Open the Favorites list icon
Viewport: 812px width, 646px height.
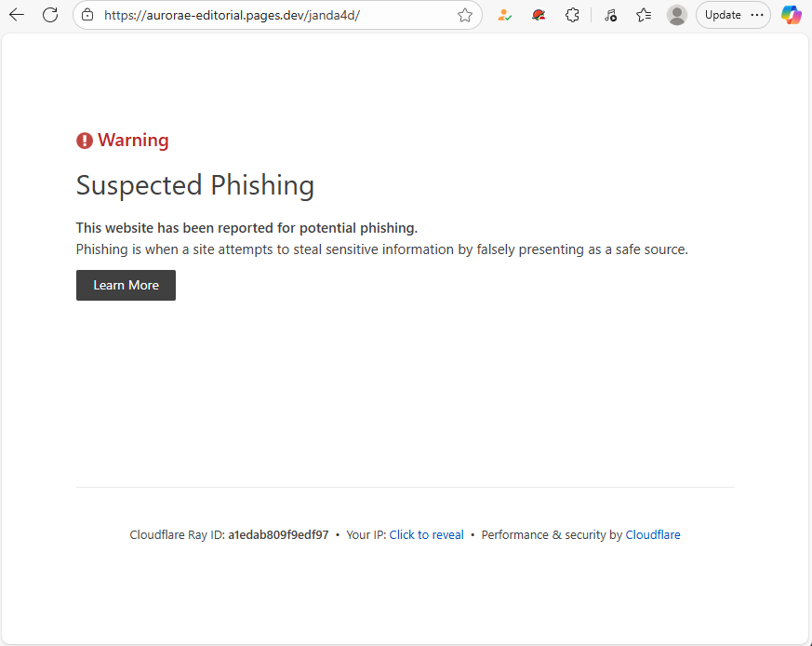[x=644, y=15]
